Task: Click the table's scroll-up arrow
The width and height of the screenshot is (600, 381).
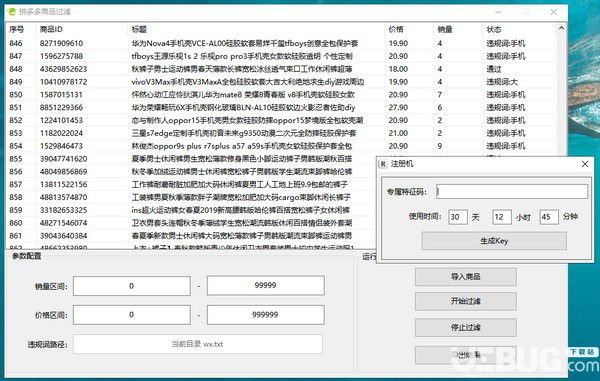Action: coord(561,28)
